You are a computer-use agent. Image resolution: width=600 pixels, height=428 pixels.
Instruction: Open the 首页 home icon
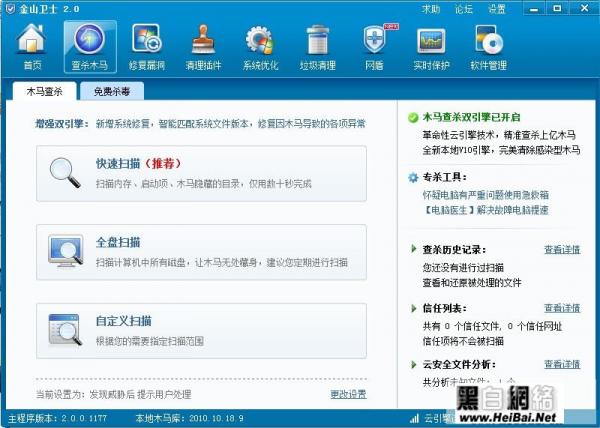click(x=32, y=44)
